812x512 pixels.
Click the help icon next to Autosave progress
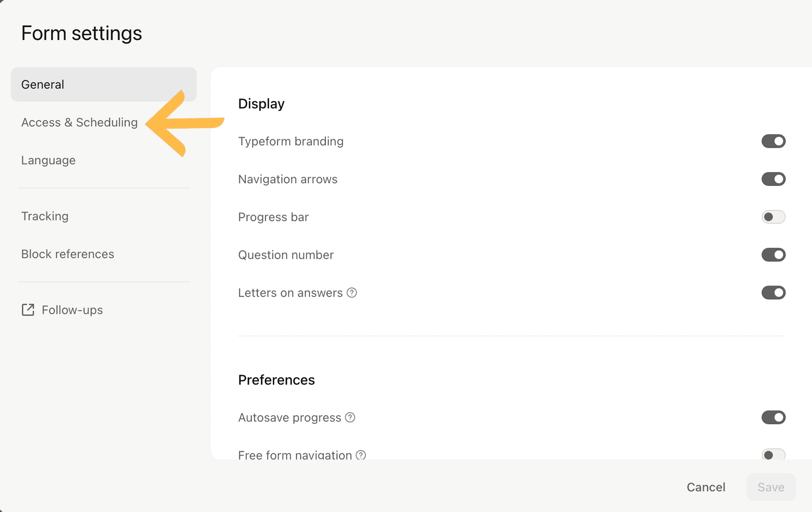(x=350, y=417)
